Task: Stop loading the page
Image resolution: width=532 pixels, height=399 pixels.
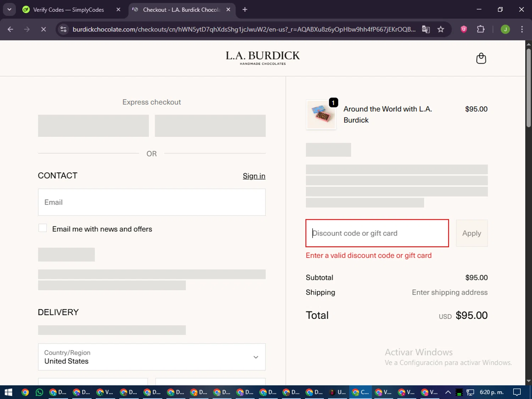Action: click(x=43, y=29)
